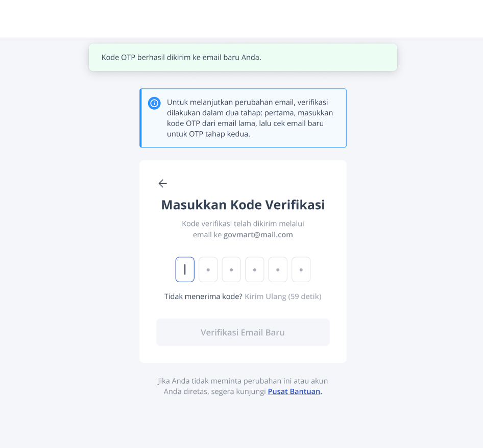Viewport: 483px width, 448px height.
Task: Select the sixth OTP digit box
Action: pyautogui.click(x=301, y=269)
